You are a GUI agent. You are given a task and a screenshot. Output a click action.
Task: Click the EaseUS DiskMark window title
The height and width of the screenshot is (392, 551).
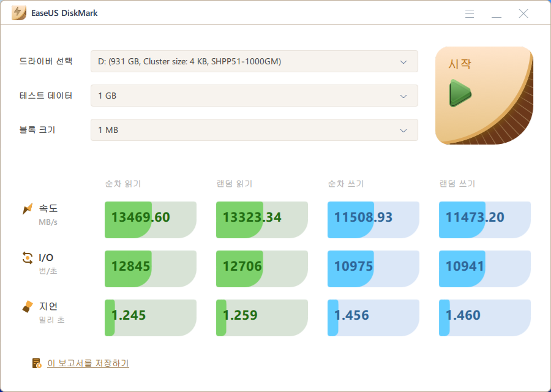pyautogui.click(x=64, y=13)
